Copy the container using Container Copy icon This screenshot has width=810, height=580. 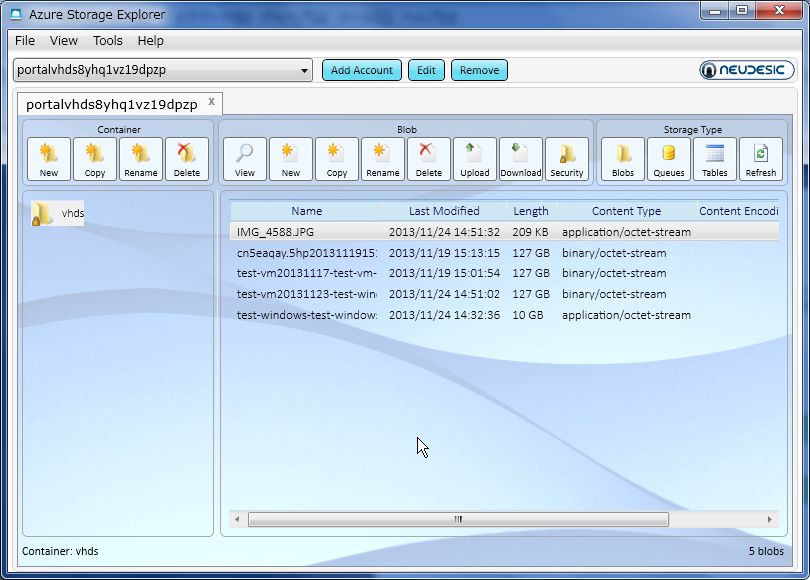95,159
